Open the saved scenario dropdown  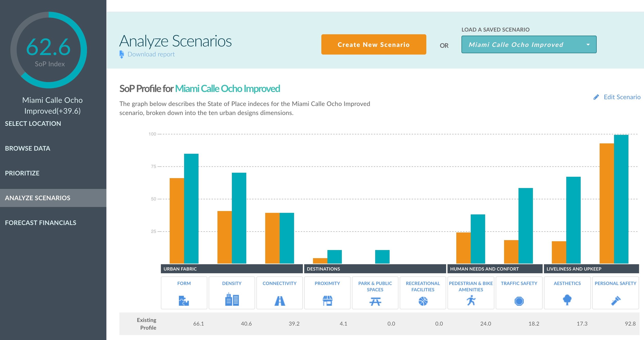coord(529,45)
